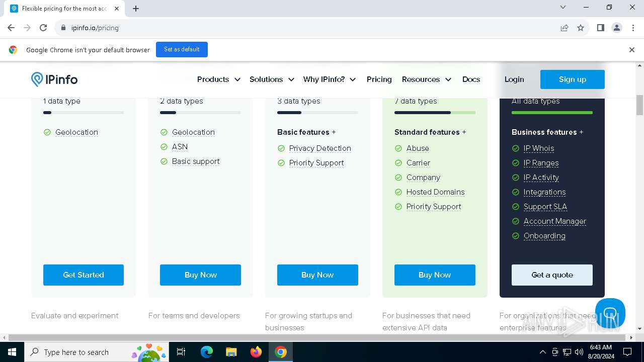
Task: Click Abuse feature link
Action: click(x=418, y=148)
